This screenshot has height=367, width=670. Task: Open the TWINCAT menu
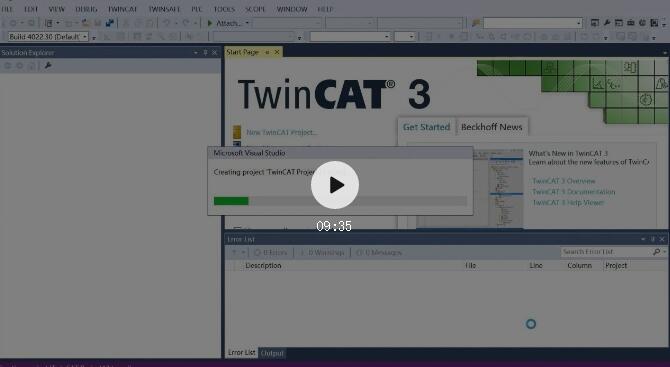[x=122, y=9]
